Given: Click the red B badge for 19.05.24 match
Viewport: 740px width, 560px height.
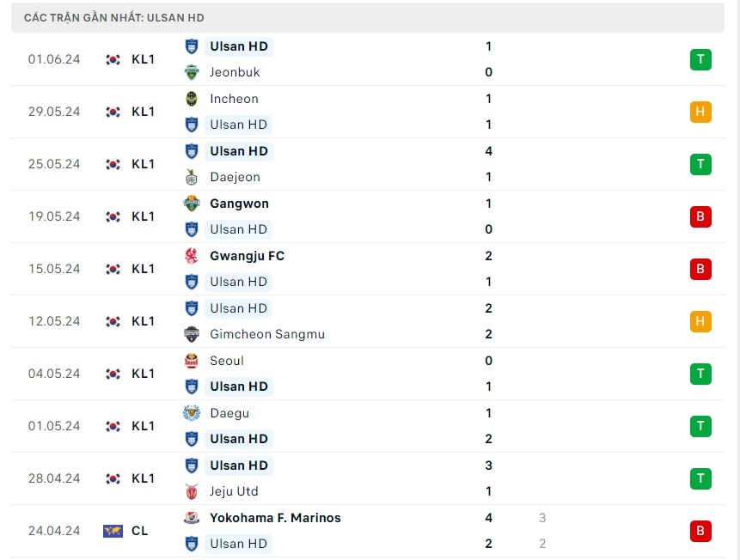Looking at the screenshot, I should pos(700,216).
